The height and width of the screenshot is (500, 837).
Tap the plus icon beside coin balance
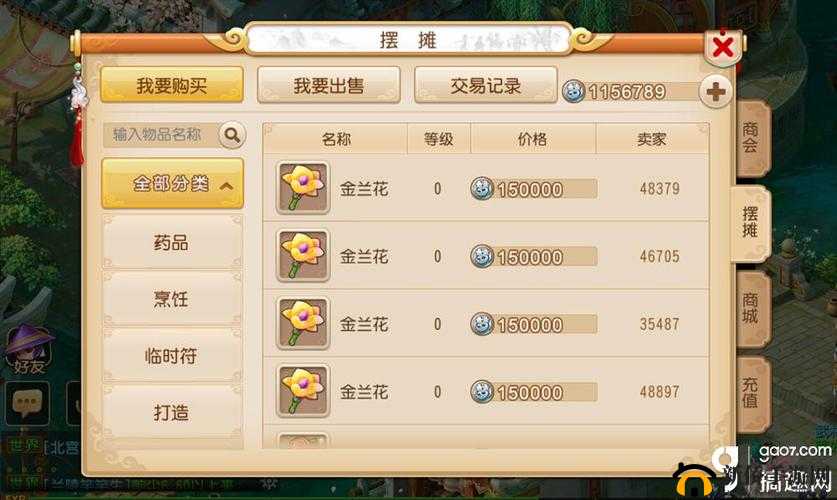(x=715, y=92)
